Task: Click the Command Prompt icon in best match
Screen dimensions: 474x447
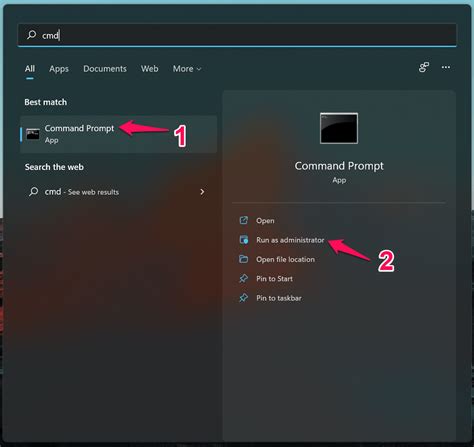Action: coord(33,134)
